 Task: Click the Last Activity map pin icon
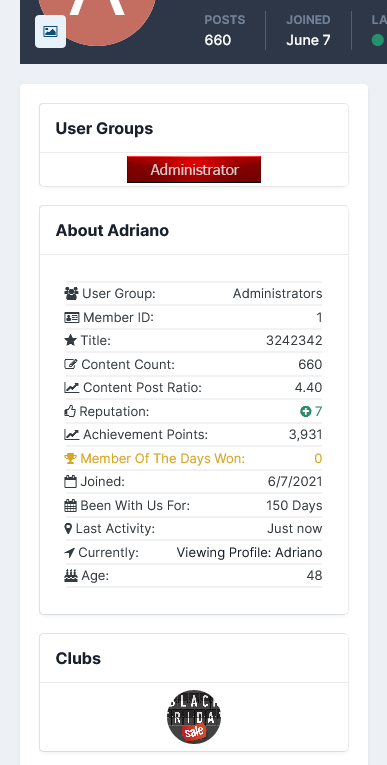[x=69, y=529]
